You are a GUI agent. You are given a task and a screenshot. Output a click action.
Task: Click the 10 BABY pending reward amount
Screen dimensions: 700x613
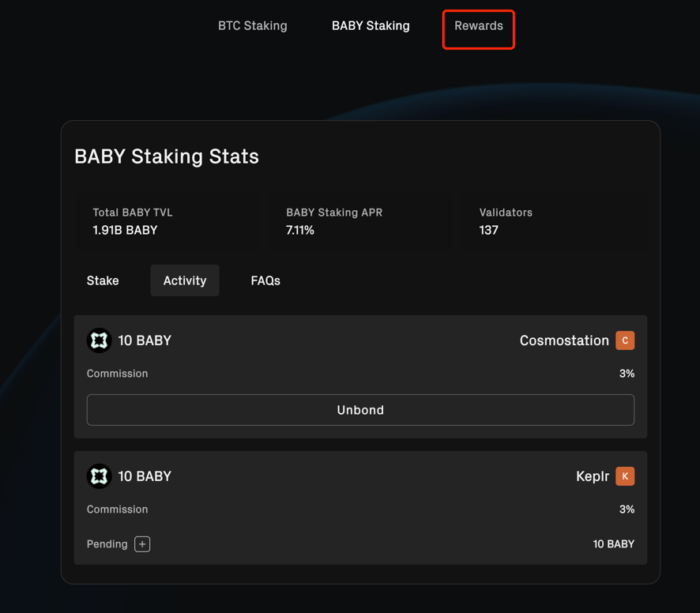pos(614,543)
